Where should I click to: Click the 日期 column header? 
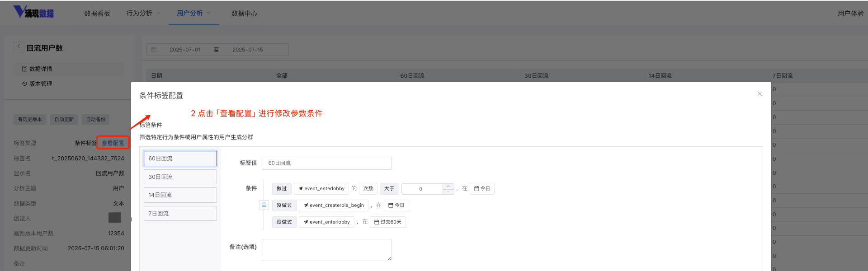point(156,76)
